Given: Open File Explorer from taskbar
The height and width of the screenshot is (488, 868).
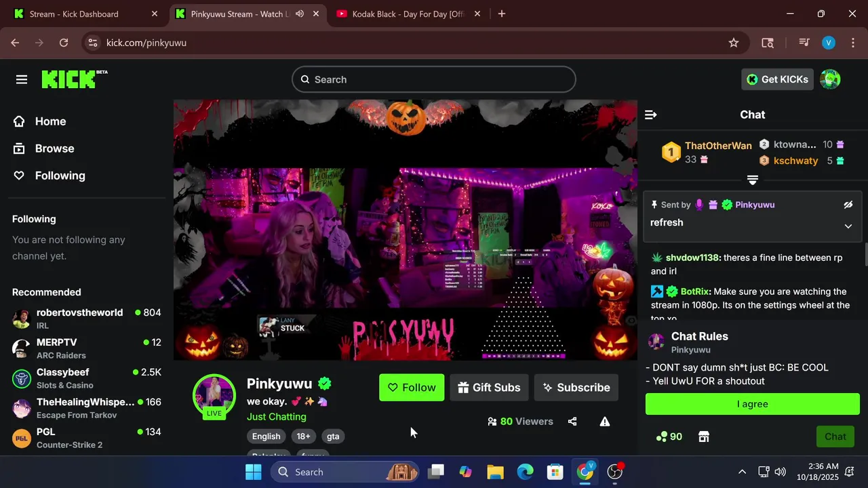Looking at the screenshot, I should [495, 472].
